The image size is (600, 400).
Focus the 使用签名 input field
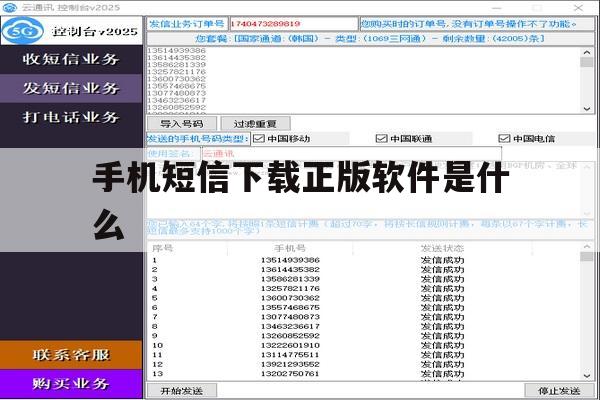tap(351, 154)
